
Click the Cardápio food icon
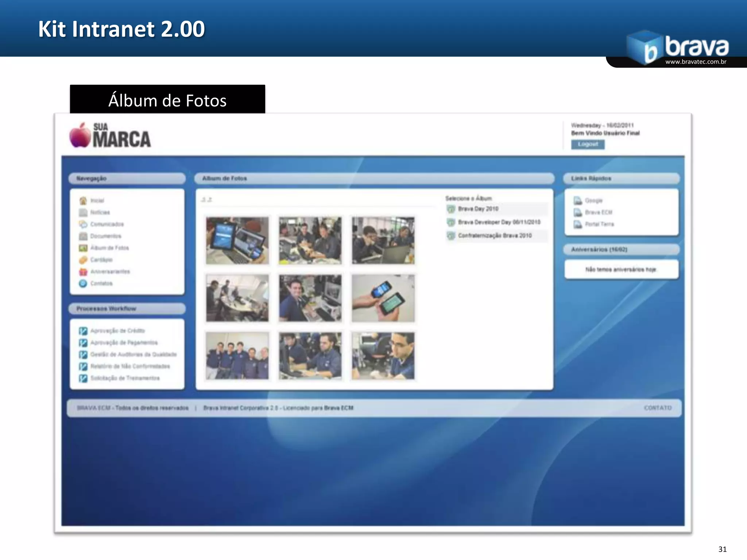coord(83,260)
